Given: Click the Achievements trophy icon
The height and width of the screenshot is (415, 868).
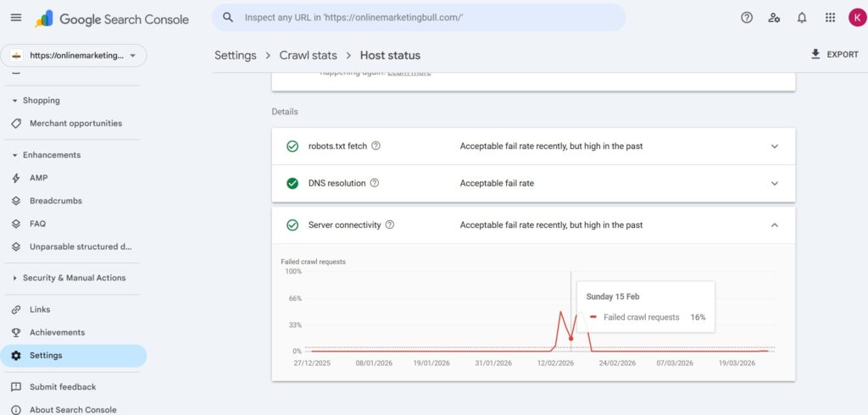Looking at the screenshot, I should tap(16, 333).
